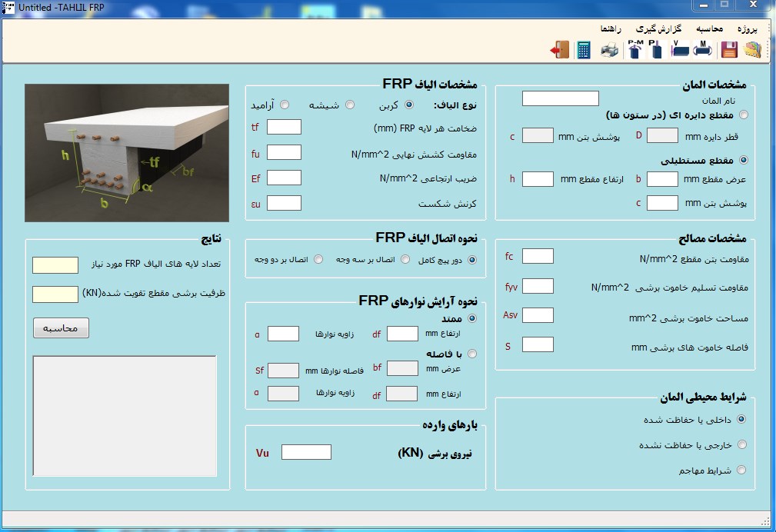The image size is (776, 532).
Task: Click the Vu shear force input field
Action: (306, 452)
